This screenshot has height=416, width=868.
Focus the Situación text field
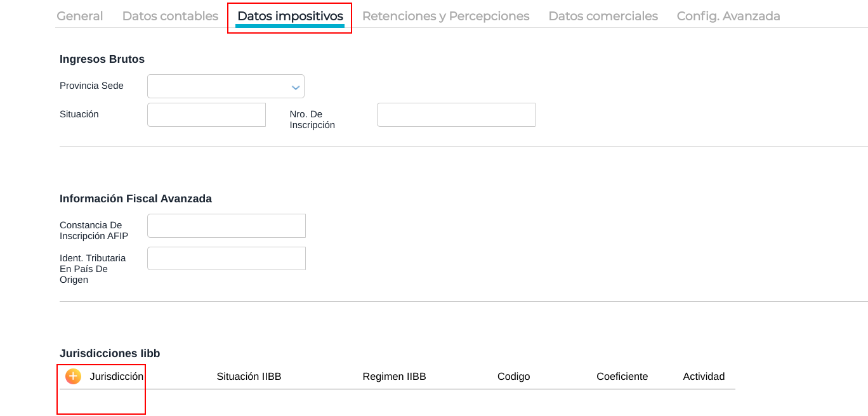tap(206, 115)
